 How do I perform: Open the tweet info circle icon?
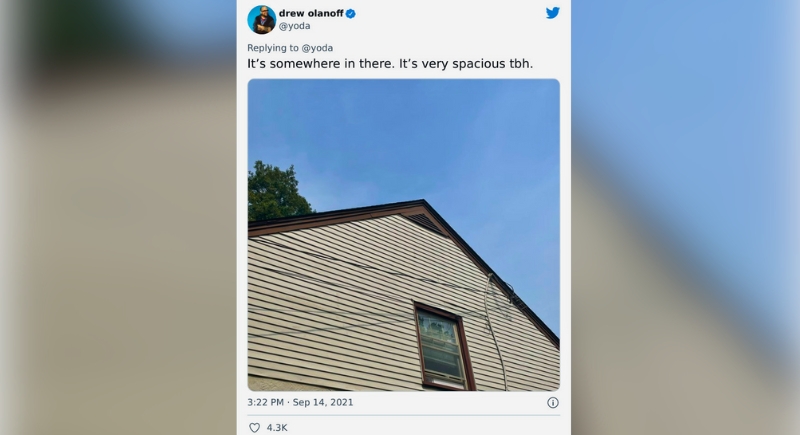553,402
